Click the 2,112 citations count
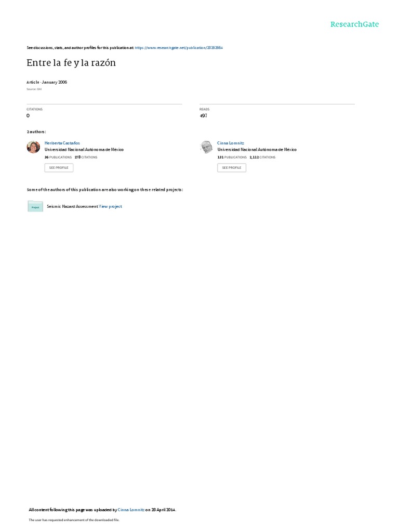Screen dimensions: 399x532 pos(262,157)
